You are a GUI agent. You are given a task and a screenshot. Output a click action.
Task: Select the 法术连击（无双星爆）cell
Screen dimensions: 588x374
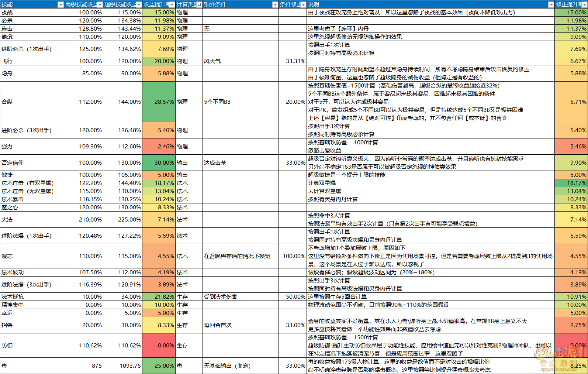(32, 191)
